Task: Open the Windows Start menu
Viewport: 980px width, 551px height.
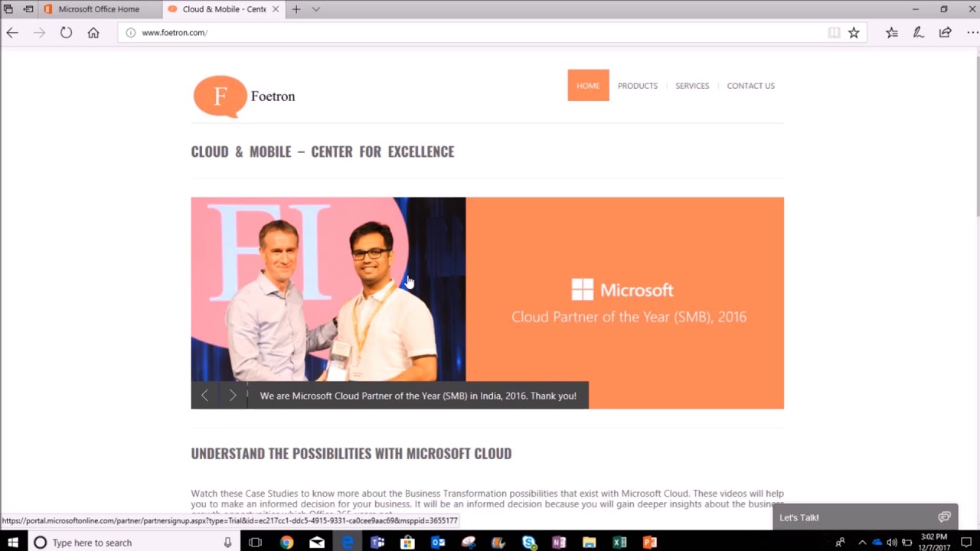Action: (12, 543)
